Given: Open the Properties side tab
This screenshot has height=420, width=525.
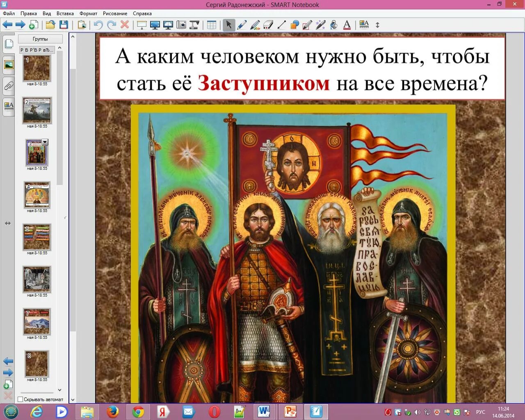Looking at the screenshot, I should pos(9,106).
